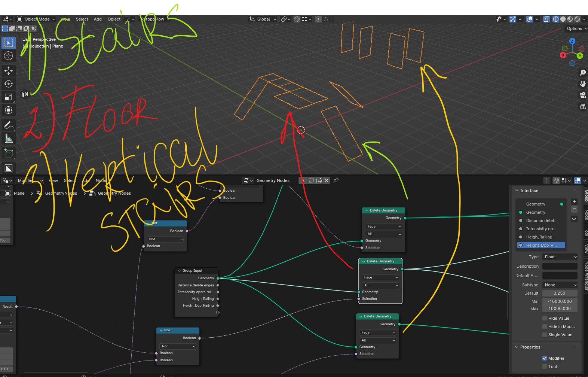The image size is (588, 377).
Task: Open the viewport Options button
Action: 576,28
